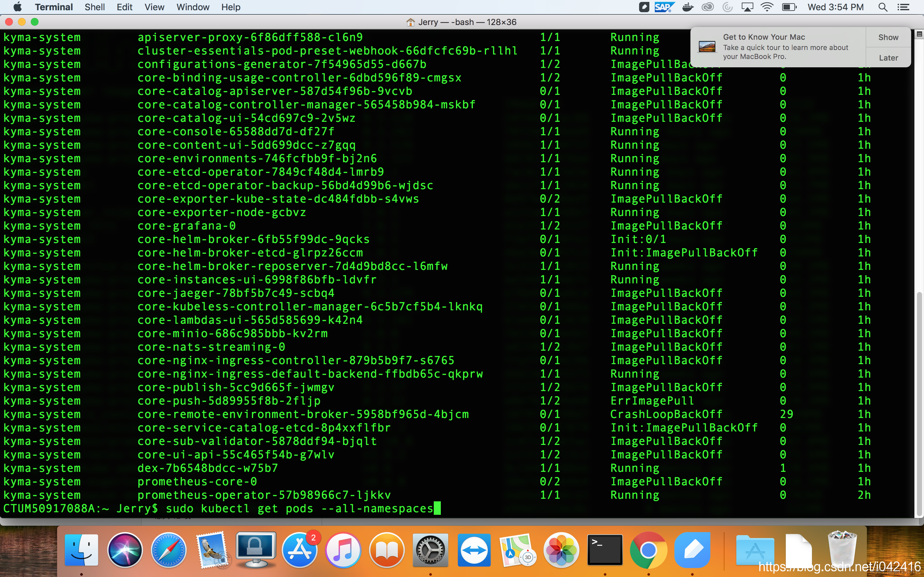Open the Photos app in dock

coord(561,550)
